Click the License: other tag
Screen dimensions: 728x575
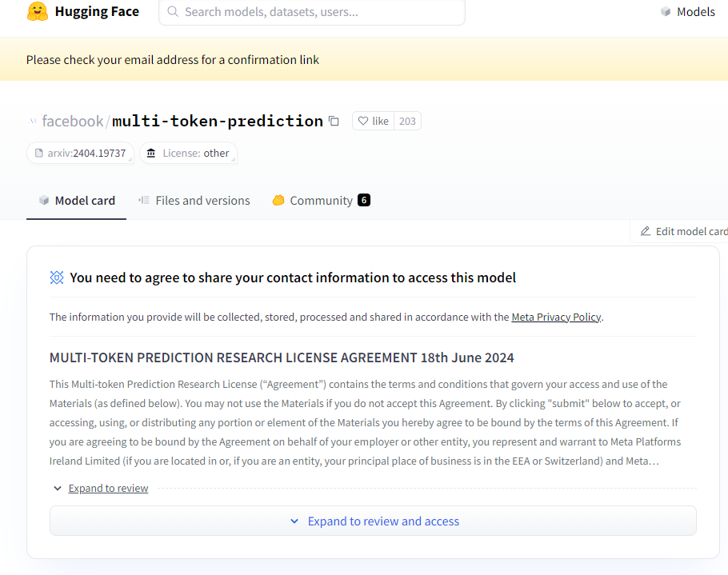[189, 154]
